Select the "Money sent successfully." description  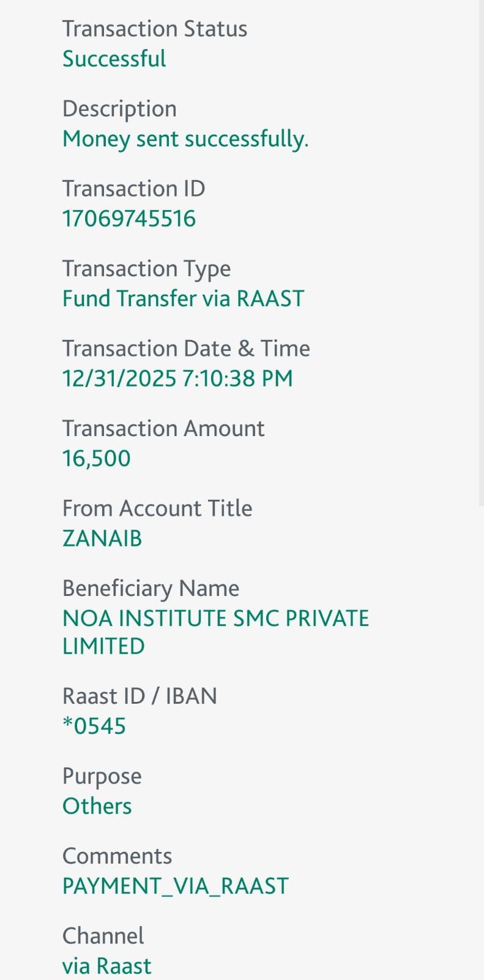click(x=185, y=139)
